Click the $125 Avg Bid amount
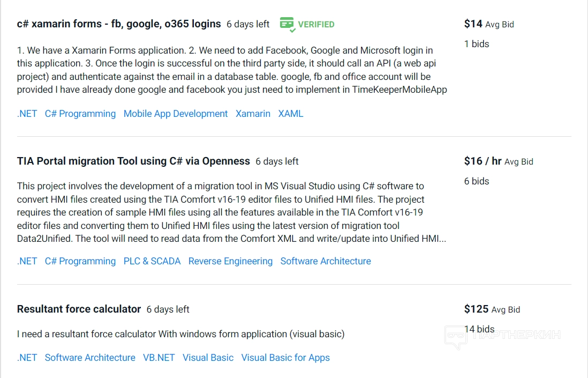Screen dimensions: 588x378 coord(476,309)
